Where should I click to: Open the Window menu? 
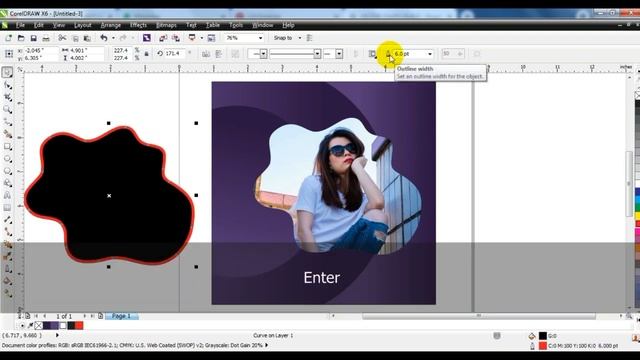[262, 25]
